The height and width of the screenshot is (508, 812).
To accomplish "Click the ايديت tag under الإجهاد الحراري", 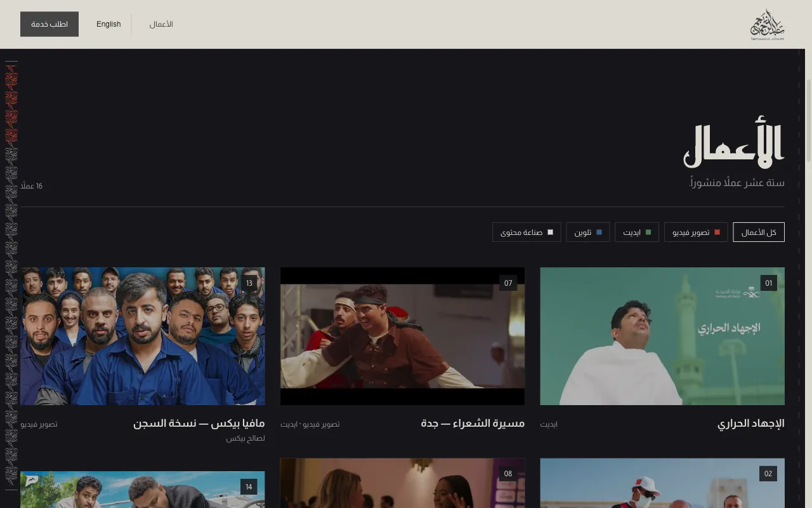I will 549,424.
